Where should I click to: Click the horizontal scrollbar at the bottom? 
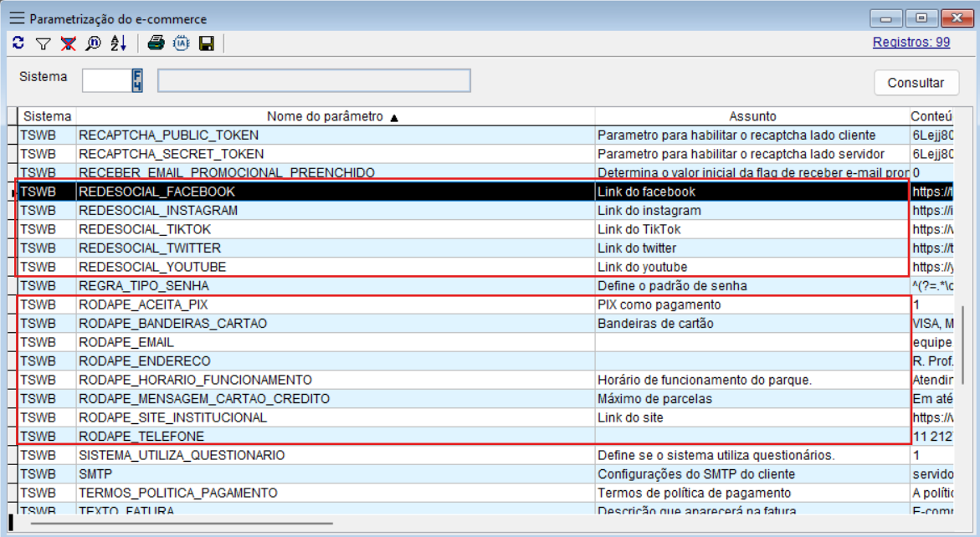point(181,524)
